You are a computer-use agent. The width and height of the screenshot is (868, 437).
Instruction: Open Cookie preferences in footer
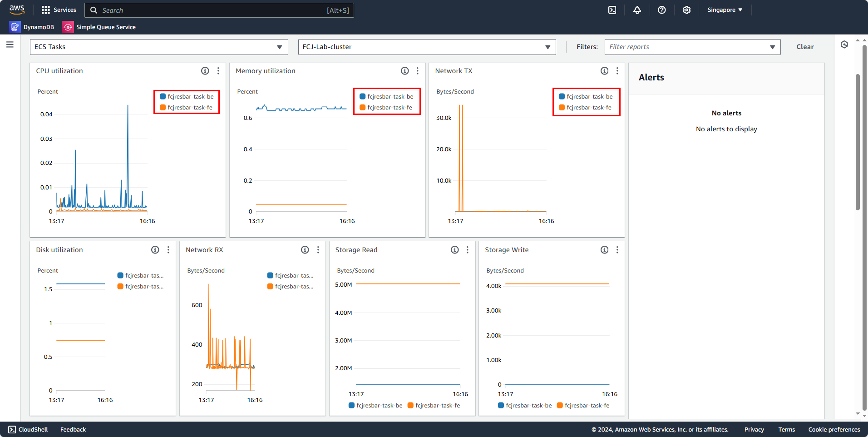coord(834,429)
